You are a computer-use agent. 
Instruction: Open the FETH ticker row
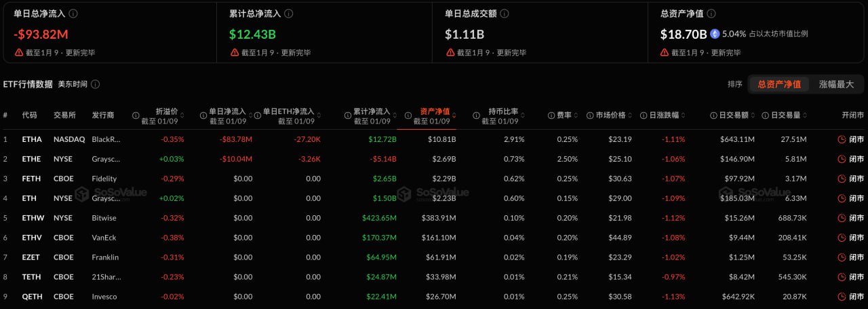click(x=32, y=179)
